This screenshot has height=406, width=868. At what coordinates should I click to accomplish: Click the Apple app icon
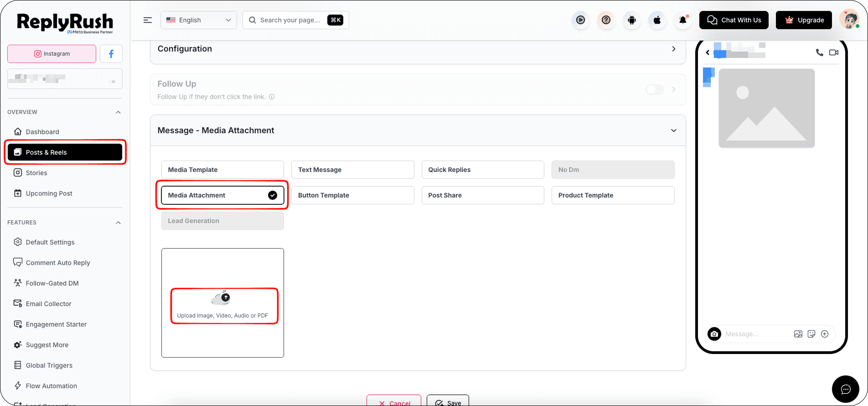click(657, 20)
